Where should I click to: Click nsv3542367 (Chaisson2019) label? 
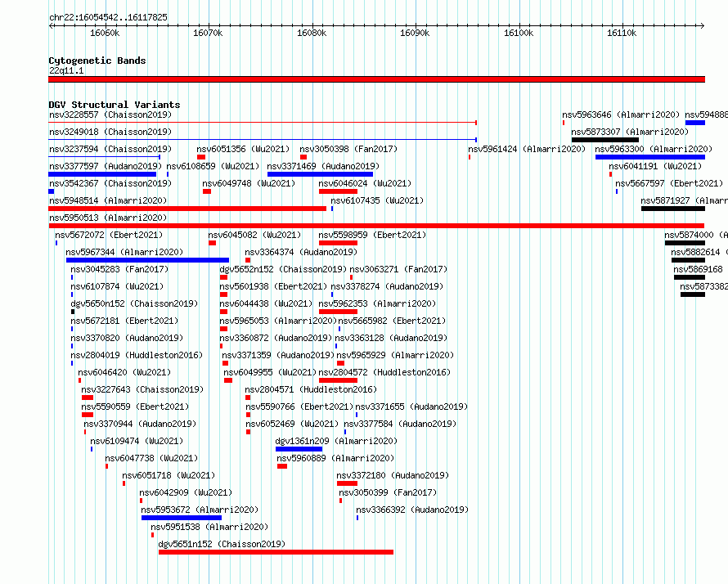[110, 183]
